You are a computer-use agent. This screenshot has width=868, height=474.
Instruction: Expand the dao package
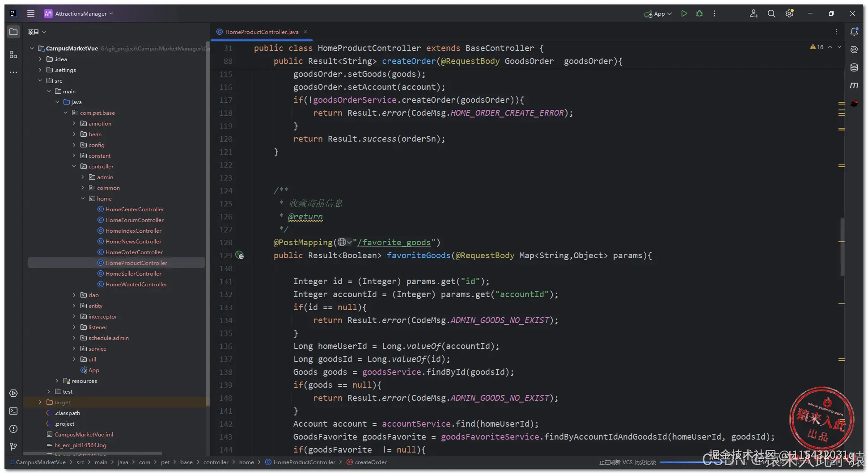coord(74,295)
